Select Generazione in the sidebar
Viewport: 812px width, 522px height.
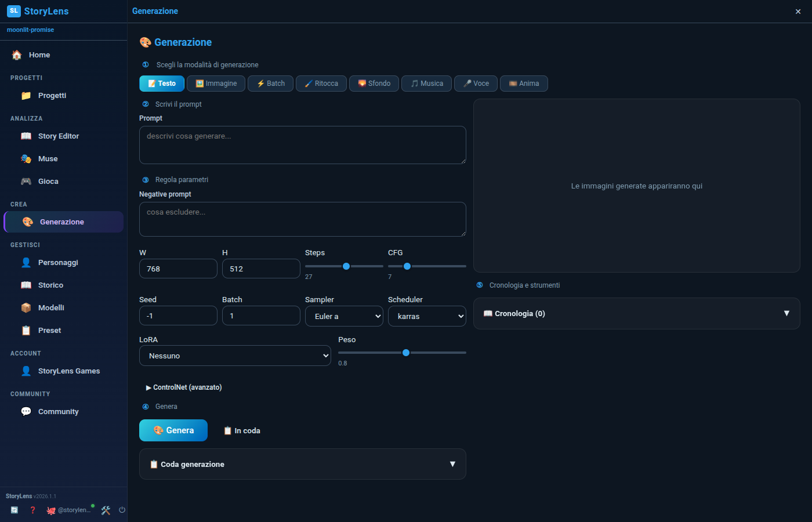click(63, 222)
